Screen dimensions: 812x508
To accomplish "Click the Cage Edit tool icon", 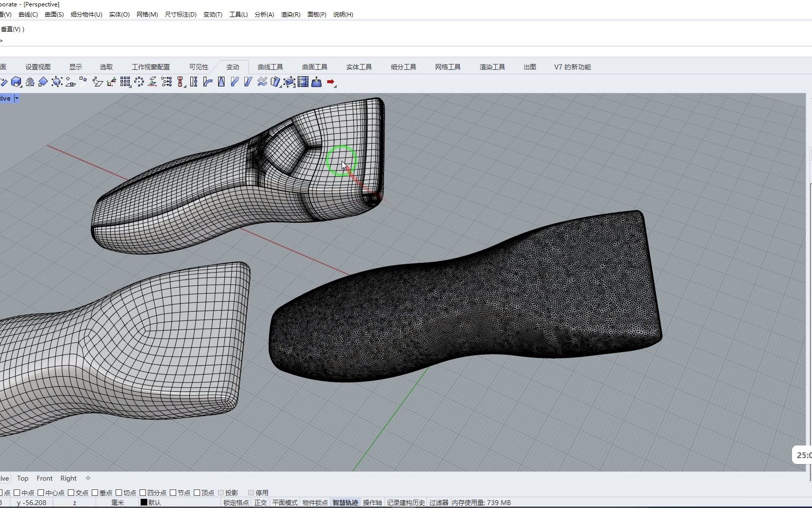I will [x=289, y=82].
